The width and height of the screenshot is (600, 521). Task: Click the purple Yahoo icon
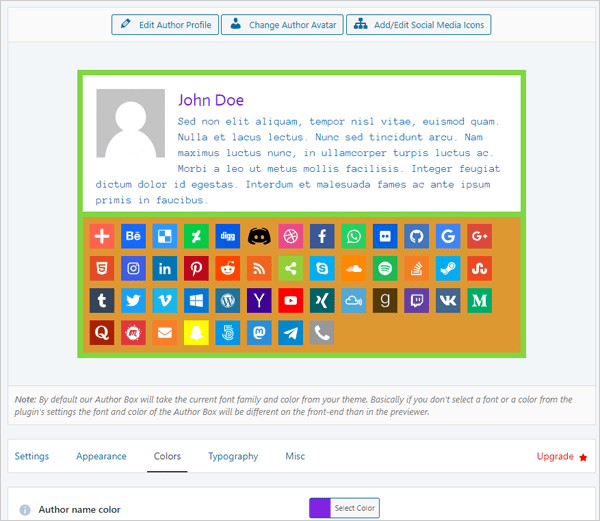tap(259, 301)
